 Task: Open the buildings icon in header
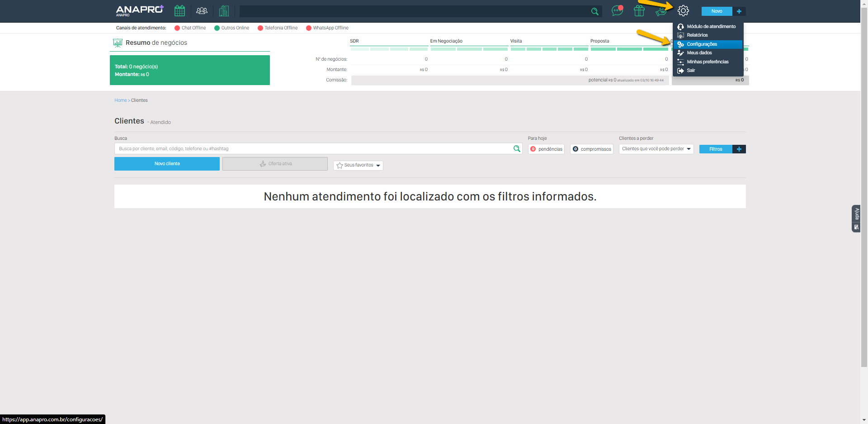(224, 11)
